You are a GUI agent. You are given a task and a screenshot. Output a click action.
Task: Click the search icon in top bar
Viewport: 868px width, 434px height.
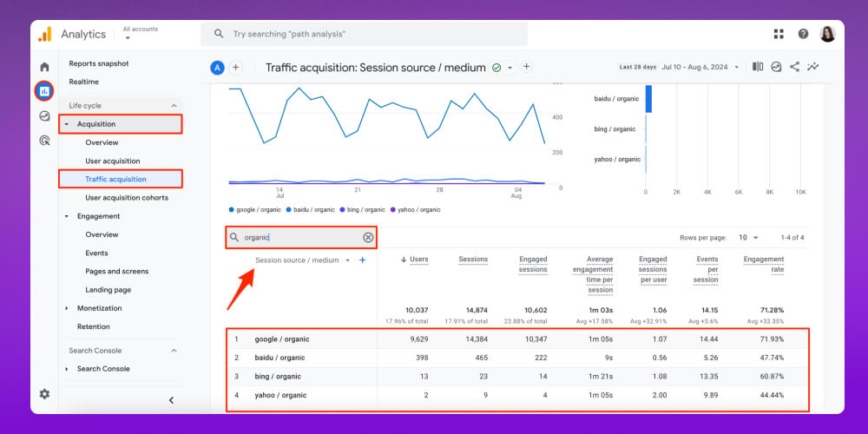click(219, 34)
